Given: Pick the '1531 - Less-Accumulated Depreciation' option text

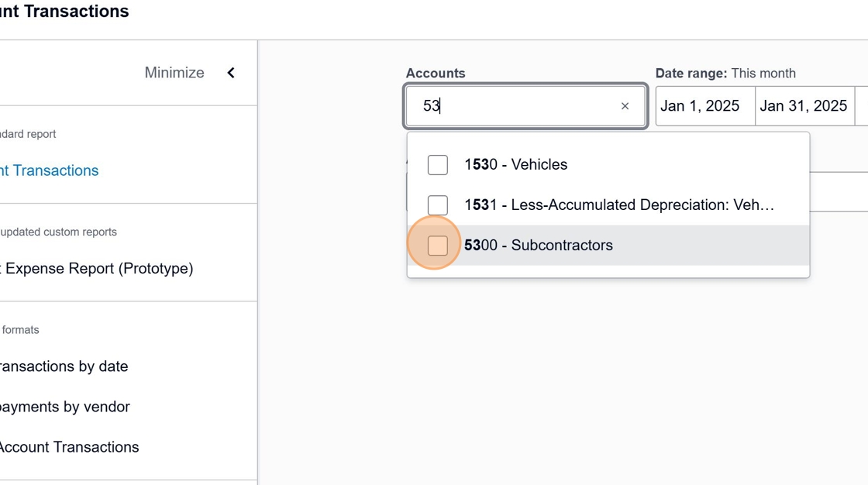Looking at the screenshot, I should 619,205.
